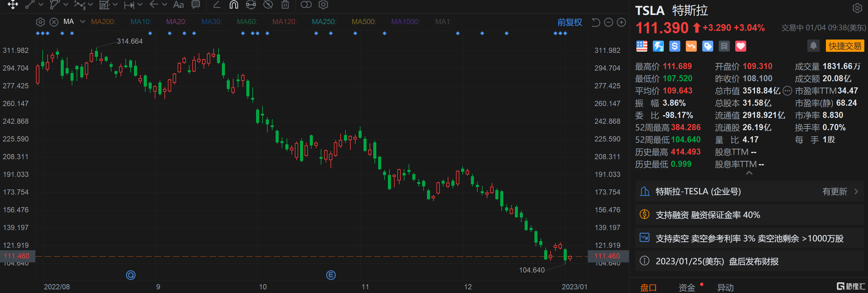Viewport: 868px width, 293px height.
Task: Open the Fibonacci grid tool options
Action: pyautogui.click(x=115, y=4)
